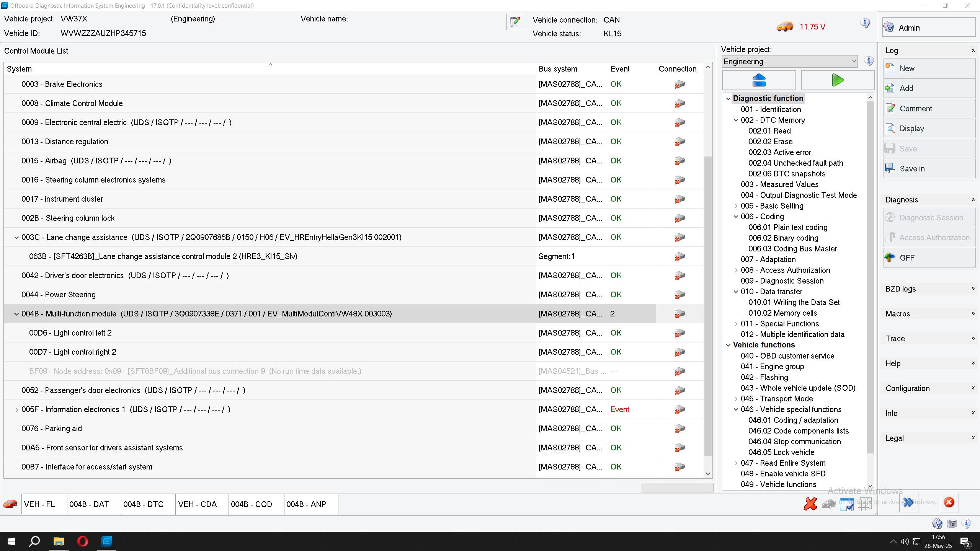
Task: Click the blue double-arrow forward button
Action: (x=908, y=502)
